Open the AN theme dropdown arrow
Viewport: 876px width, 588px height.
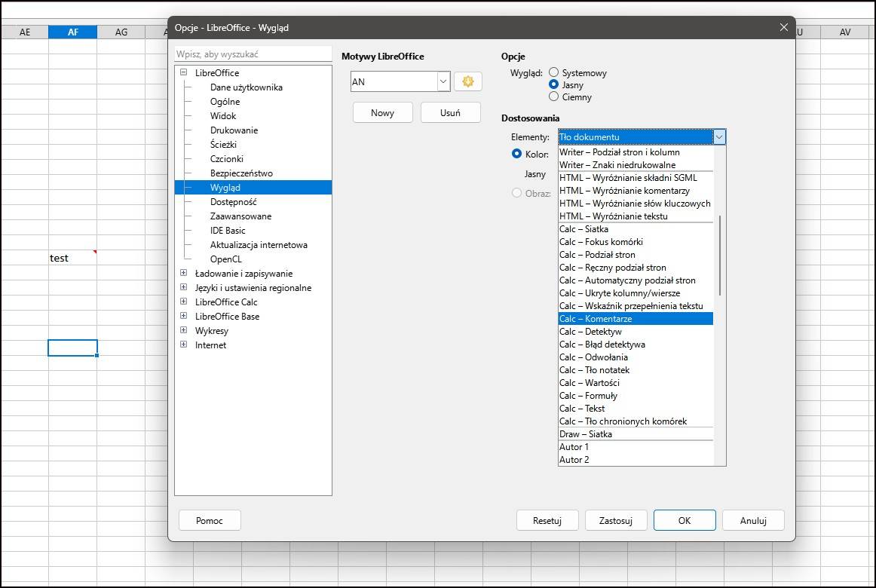coord(443,81)
